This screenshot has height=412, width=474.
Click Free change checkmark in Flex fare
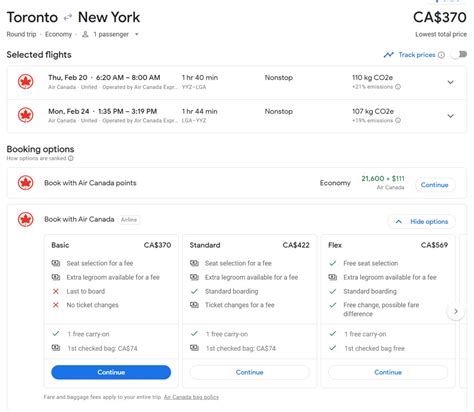pyautogui.click(x=333, y=305)
